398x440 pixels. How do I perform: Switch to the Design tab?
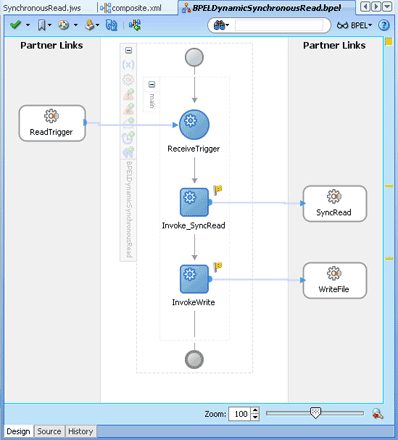click(19, 431)
